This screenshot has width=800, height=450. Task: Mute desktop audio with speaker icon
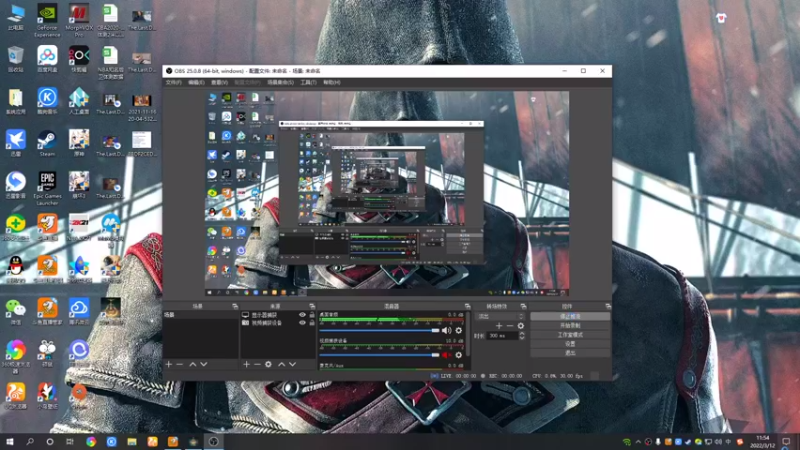[446, 331]
